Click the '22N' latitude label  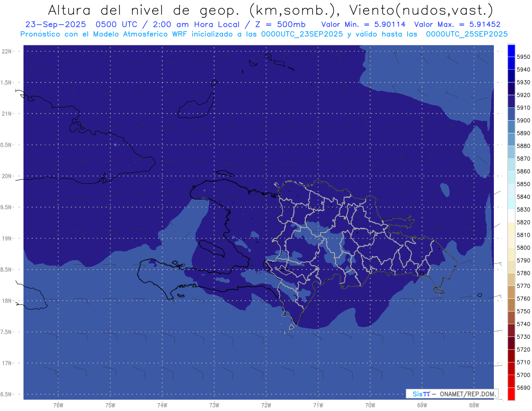tap(6, 51)
